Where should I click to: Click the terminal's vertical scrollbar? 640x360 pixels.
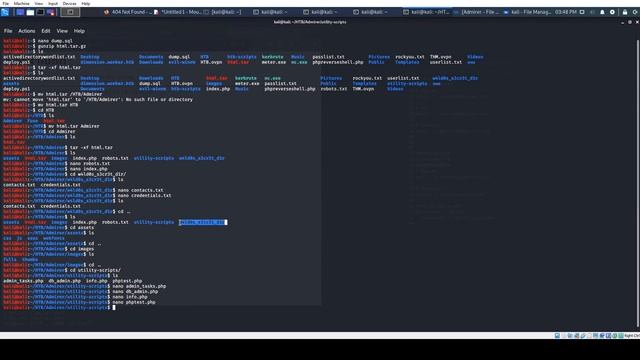(638, 183)
